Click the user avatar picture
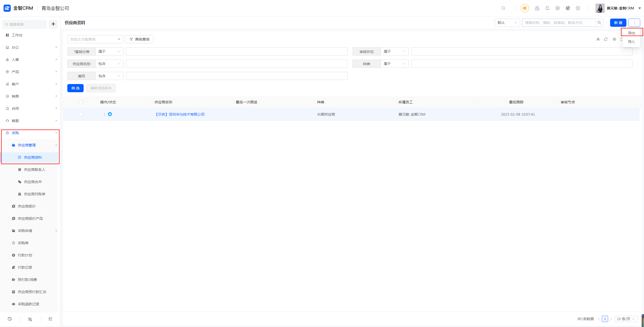The width and height of the screenshot is (644, 327). point(600,8)
